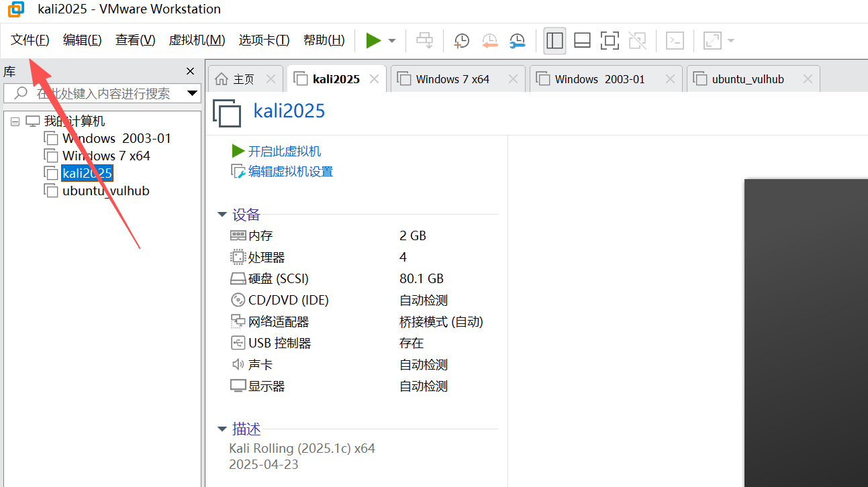Select kali2025 in the library tree
Image resolution: width=868 pixels, height=487 pixels.
click(x=87, y=173)
